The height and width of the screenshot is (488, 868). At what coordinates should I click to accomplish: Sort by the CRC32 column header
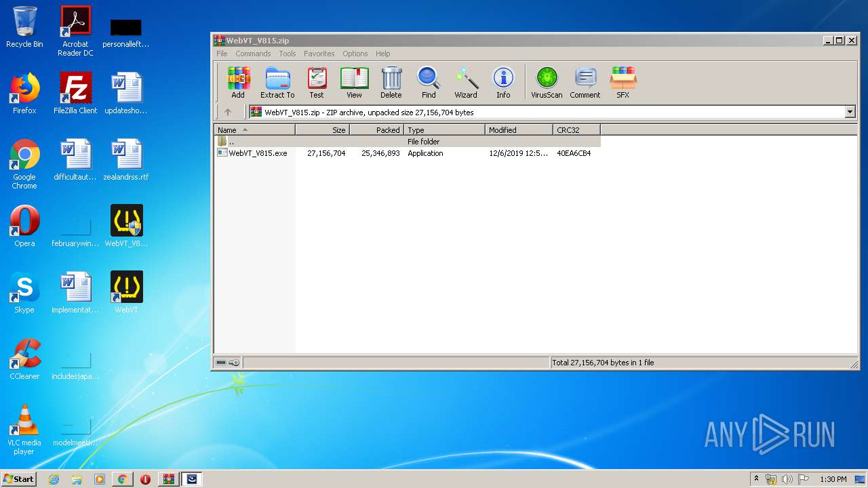pos(577,130)
